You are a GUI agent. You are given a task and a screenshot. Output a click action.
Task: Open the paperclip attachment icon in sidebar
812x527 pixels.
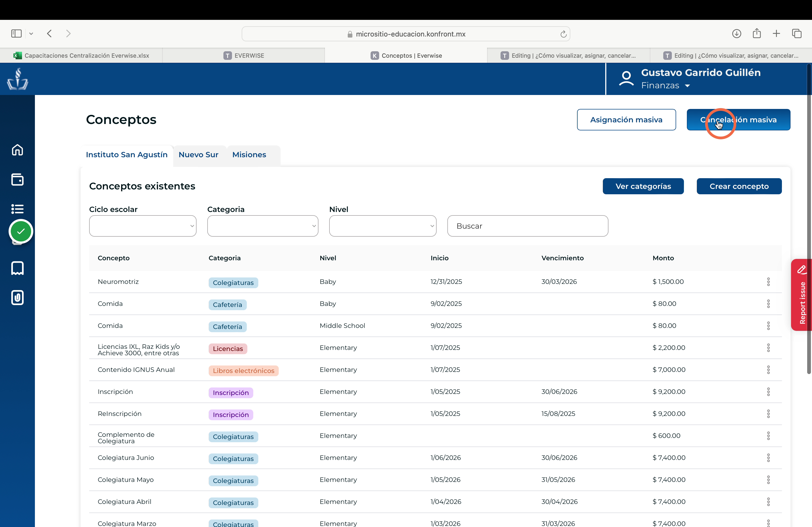(17, 298)
